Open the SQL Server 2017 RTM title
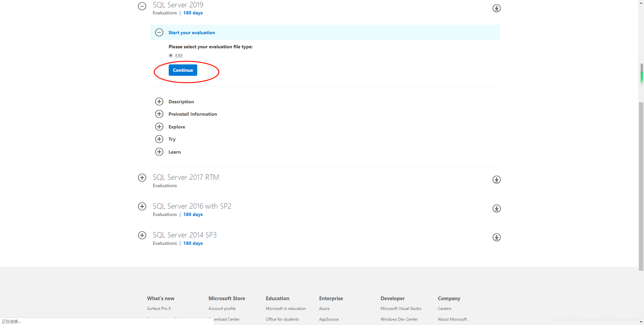The width and height of the screenshot is (644, 325). point(186,177)
